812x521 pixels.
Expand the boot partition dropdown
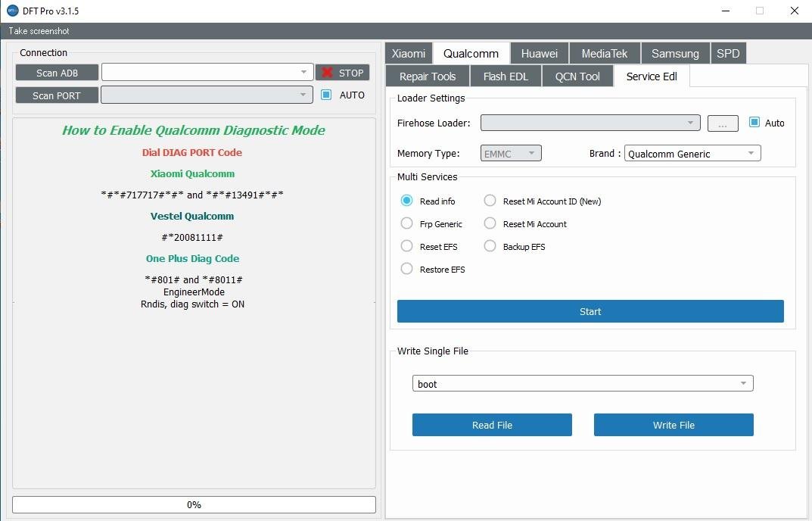pyautogui.click(x=582, y=384)
